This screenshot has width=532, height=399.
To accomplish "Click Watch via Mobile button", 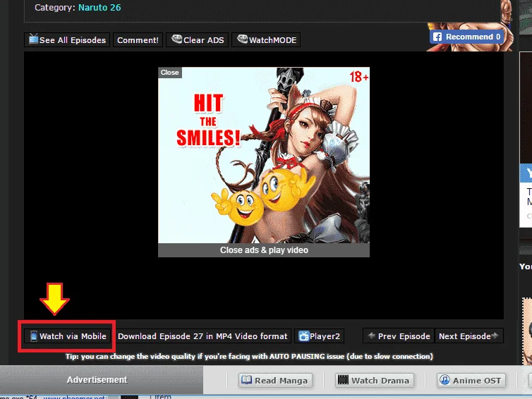I will pyautogui.click(x=68, y=336).
